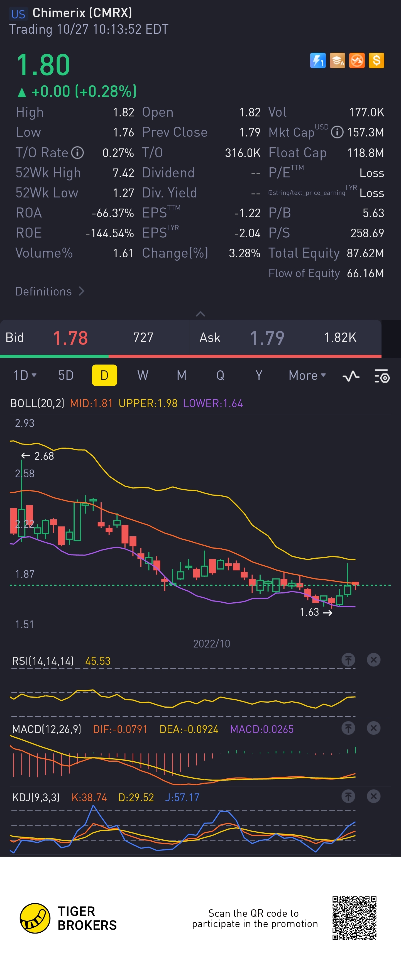Open Definitions page
This screenshot has height=980, width=401.
point(50,291)
